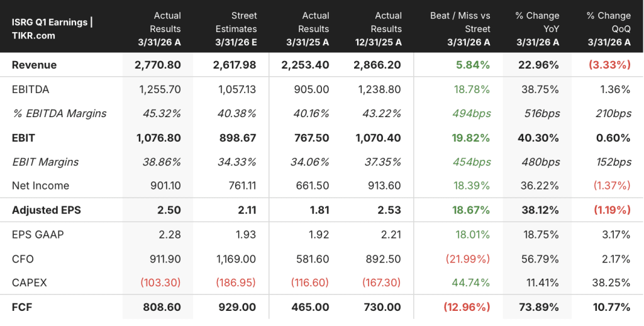The width and height of the screenshot is (644, 326).
Task: Click FCF miss value (12.96%)
Action: point(467,307)
